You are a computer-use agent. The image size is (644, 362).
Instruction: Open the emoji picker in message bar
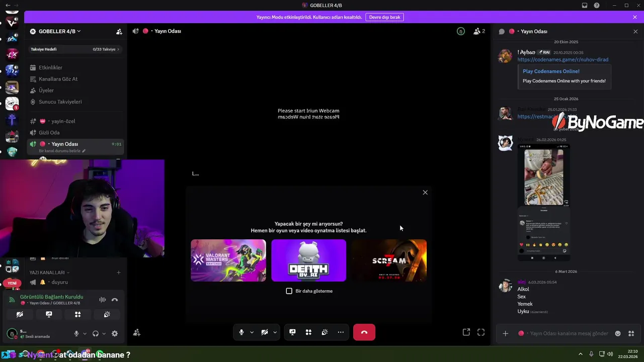(x=618, y=333)
